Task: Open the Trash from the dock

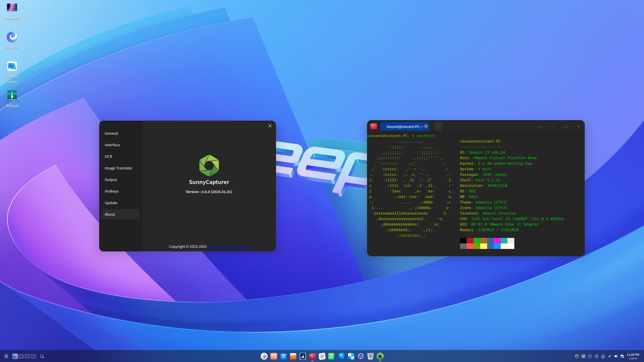Action: coord(370,356)
